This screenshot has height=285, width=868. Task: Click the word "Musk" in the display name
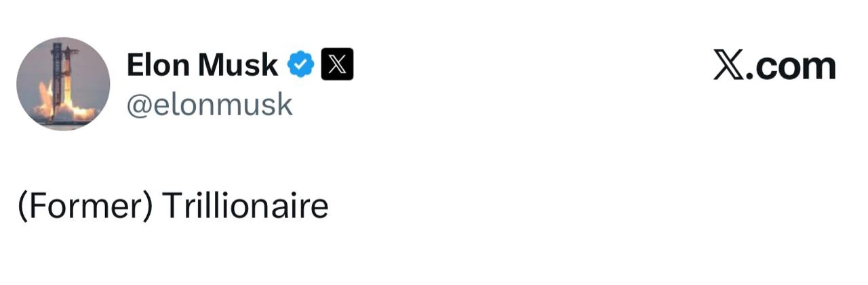tap(241, 65)
